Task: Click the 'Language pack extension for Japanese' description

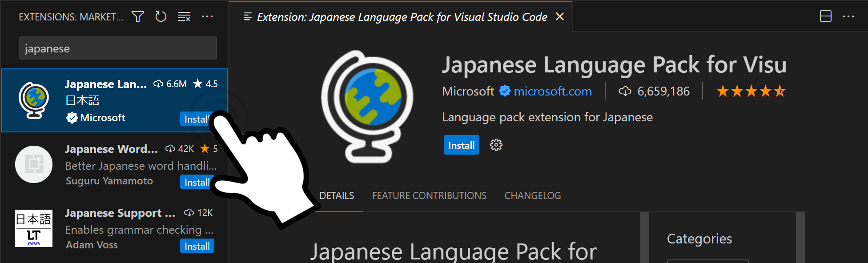Action: 547,117
